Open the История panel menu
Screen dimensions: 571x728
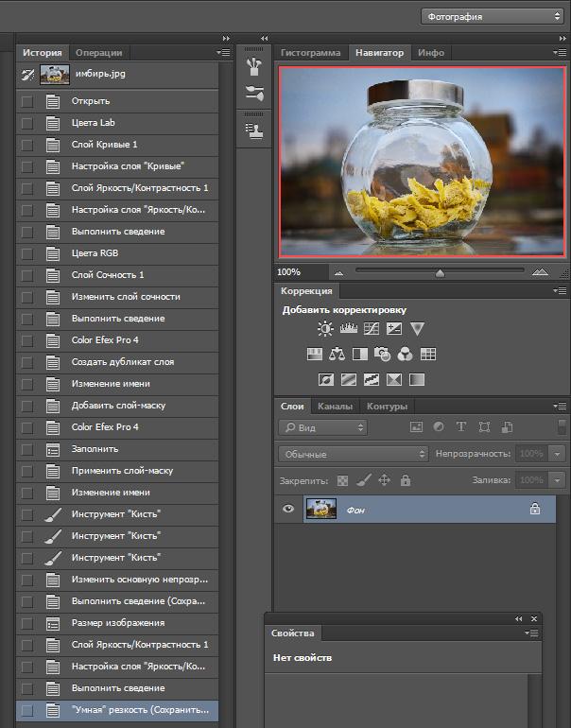pos(223,52)
